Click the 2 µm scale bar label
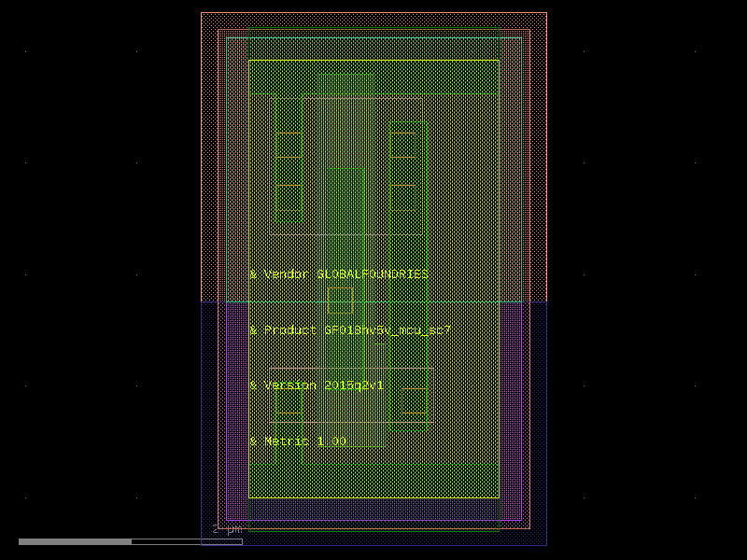This screenshot has height=560, width=747. click(227, 529)
